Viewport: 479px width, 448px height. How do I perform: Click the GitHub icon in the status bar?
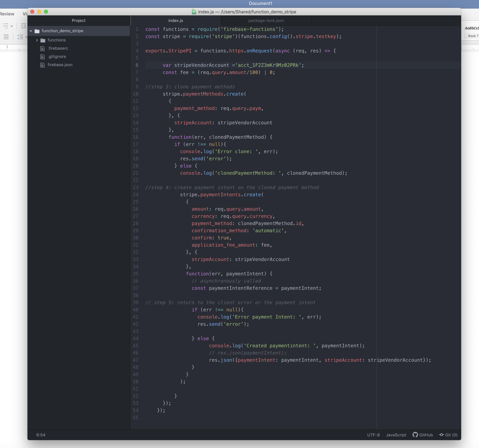415,435
